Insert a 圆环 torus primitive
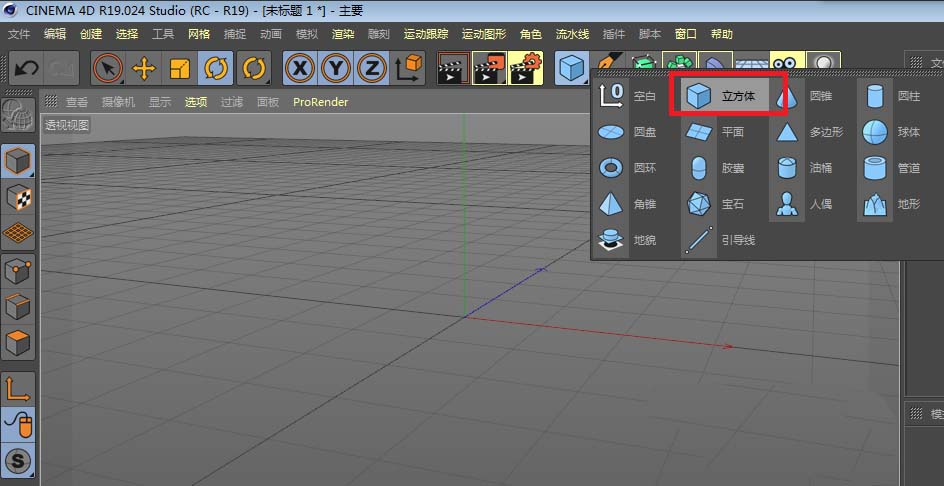The height and width of the screenshot is (486, 944). [x=630, y=169]
